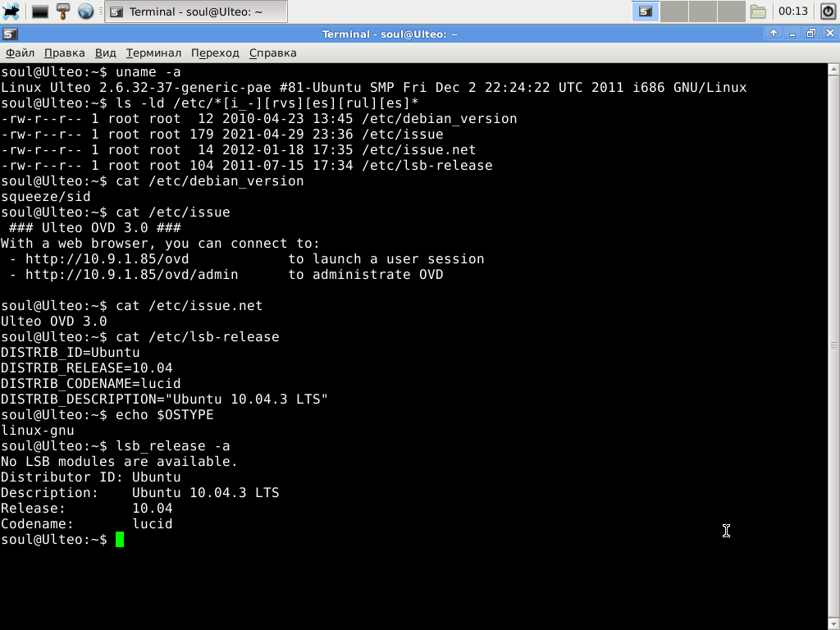This screenshot has height=630, width=840.
Task: Open the folder places icon in panel
Action: pyautogui.click(x=758, y=11)
